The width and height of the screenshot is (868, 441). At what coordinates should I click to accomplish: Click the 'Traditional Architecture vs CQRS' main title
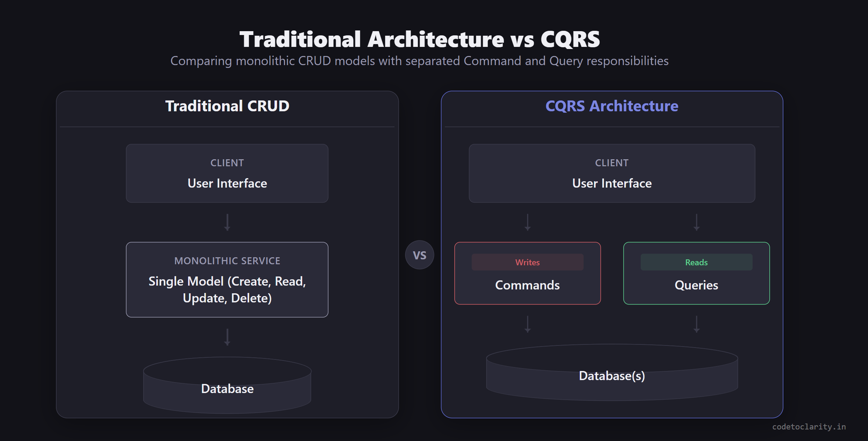(x=420, y=39)
